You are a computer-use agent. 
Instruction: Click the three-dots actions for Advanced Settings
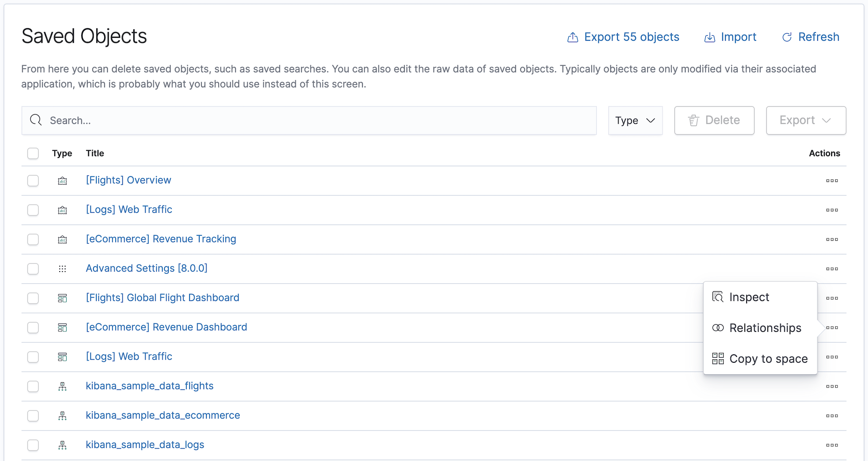coord(832,269)
